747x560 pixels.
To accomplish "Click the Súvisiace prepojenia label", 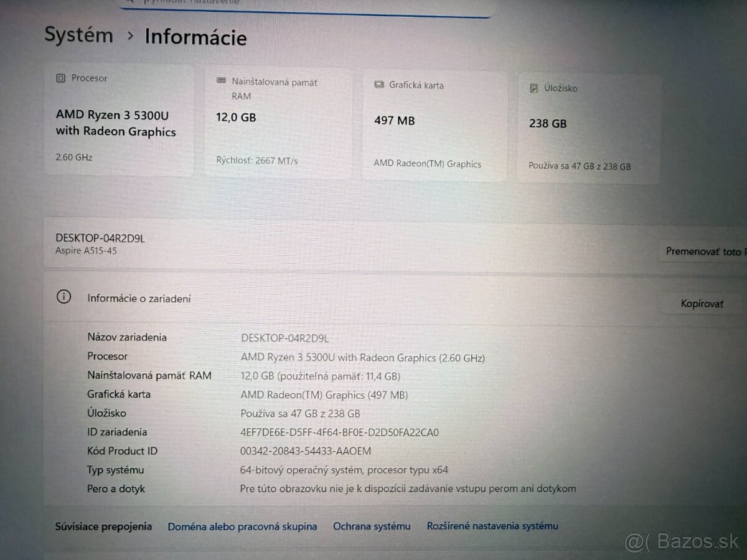I will 103,526.
